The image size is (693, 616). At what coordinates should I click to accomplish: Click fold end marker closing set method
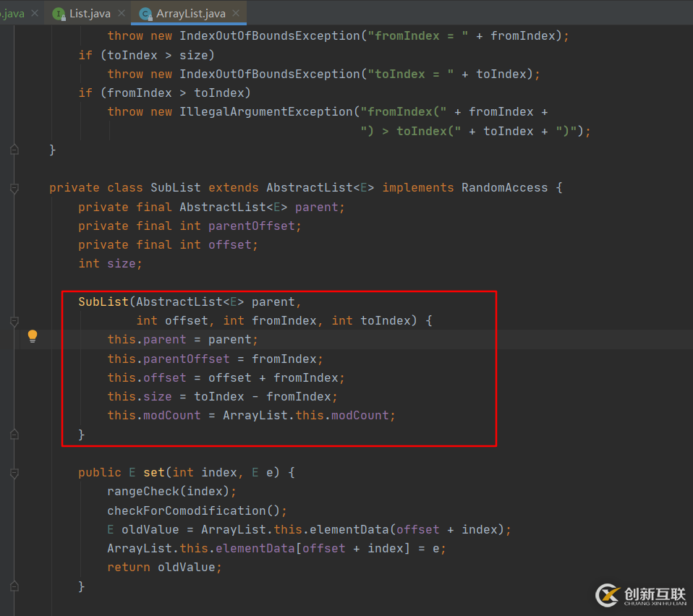point(14,586)
